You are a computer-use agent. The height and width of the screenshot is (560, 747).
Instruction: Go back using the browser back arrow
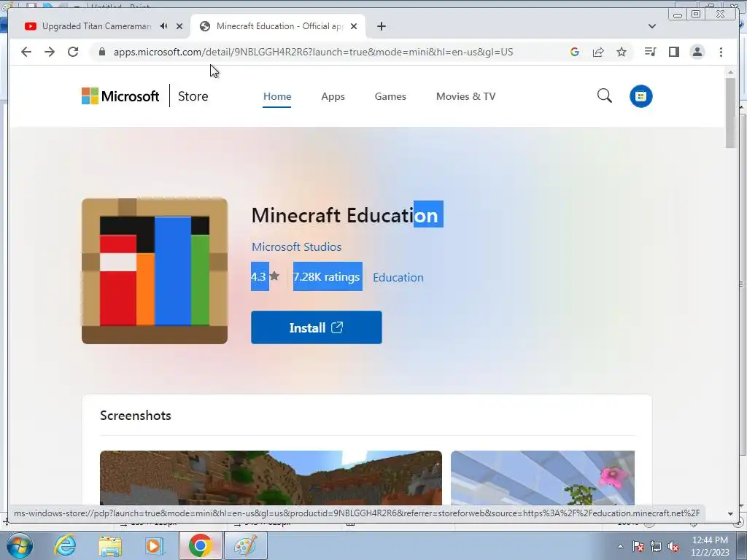pos(26,52)
